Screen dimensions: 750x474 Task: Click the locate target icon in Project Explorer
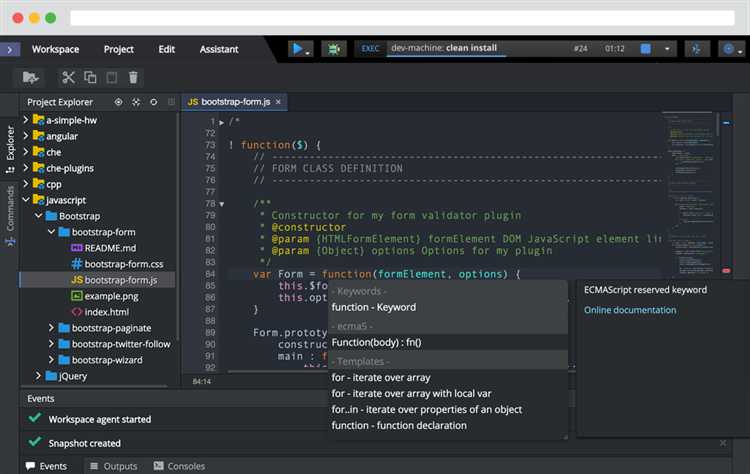tap(118, 102)
